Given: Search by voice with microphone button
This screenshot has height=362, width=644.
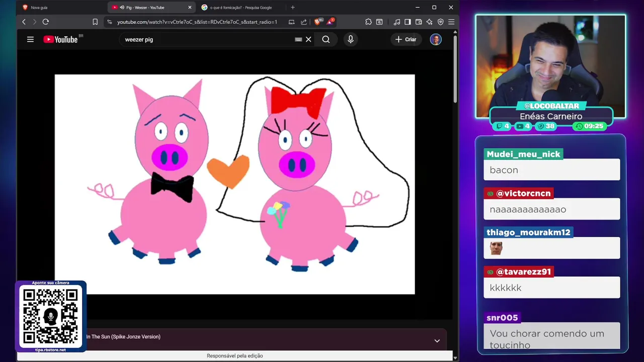Looking at the screenshot, I should [x=351, y=39].
